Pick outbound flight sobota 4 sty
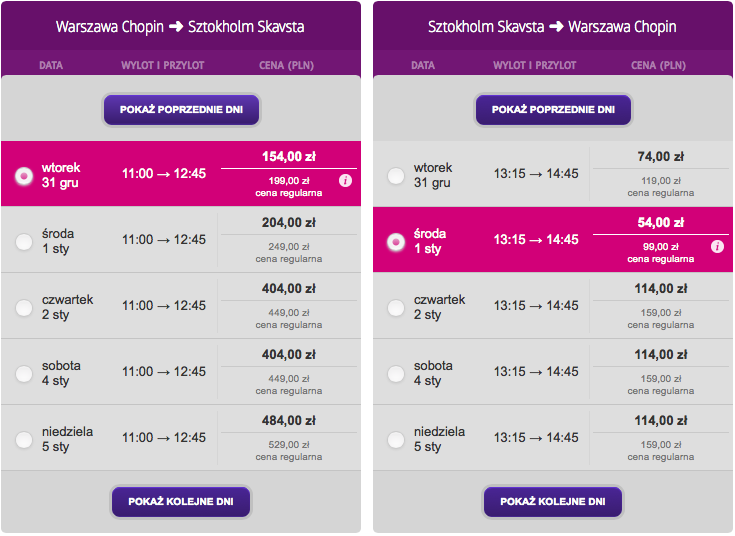This screenshot has width=735, height=536. pyautogui.click(x=24, y=374)
